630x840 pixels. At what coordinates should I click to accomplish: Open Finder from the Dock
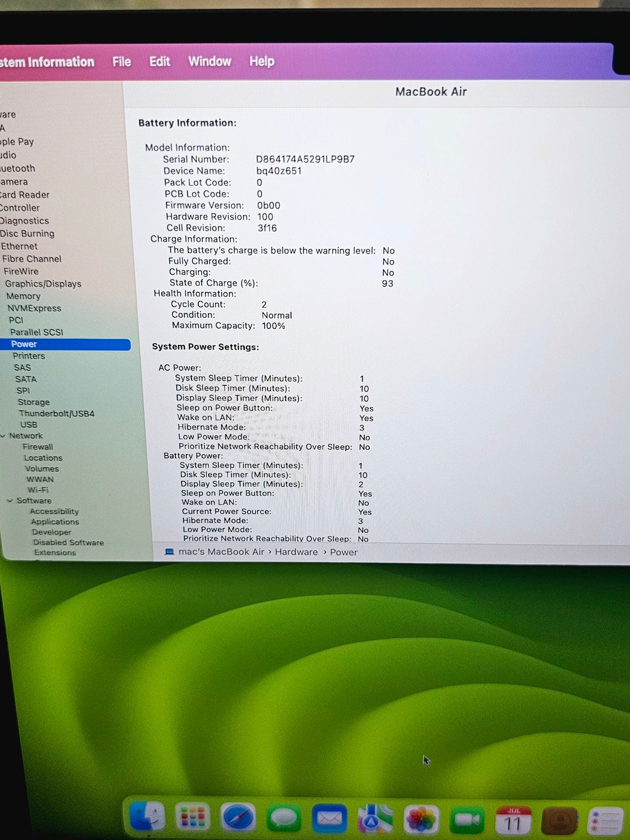tap(147, 816)
